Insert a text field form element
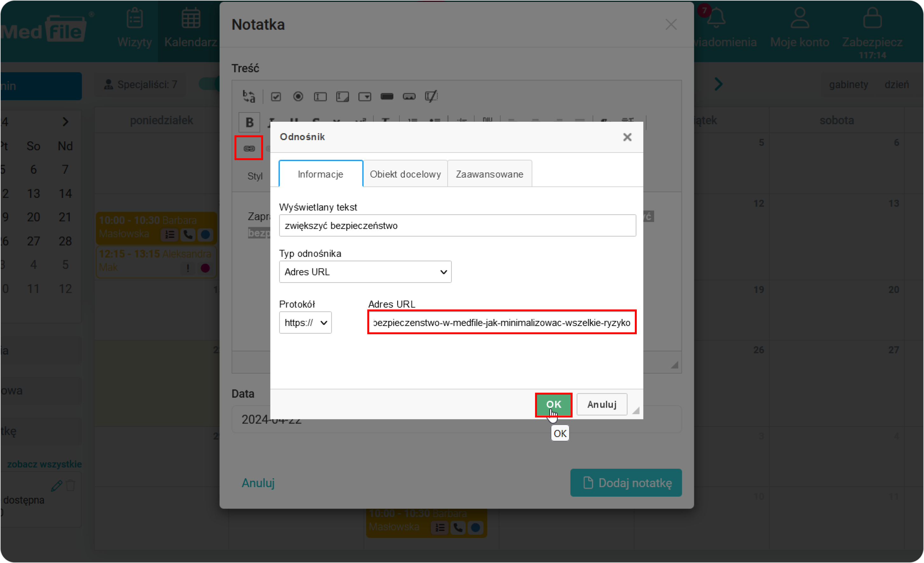 [x=320, y=97]
